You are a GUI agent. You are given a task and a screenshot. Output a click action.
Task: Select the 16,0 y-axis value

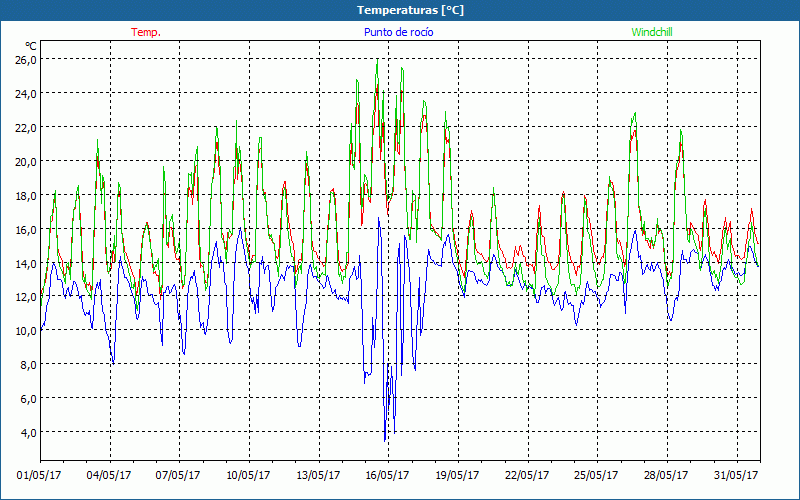27,230
